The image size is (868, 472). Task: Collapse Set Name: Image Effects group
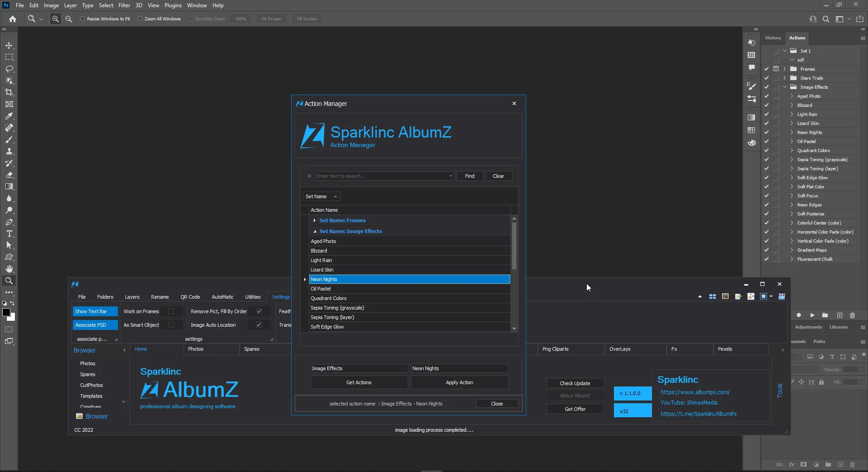(315, 231)
